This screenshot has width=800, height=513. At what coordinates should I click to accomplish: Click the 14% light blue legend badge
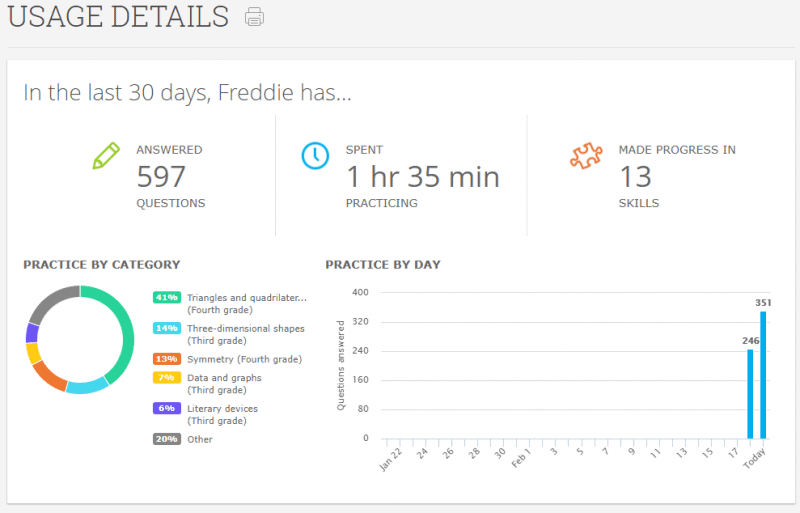coord(166,328)
